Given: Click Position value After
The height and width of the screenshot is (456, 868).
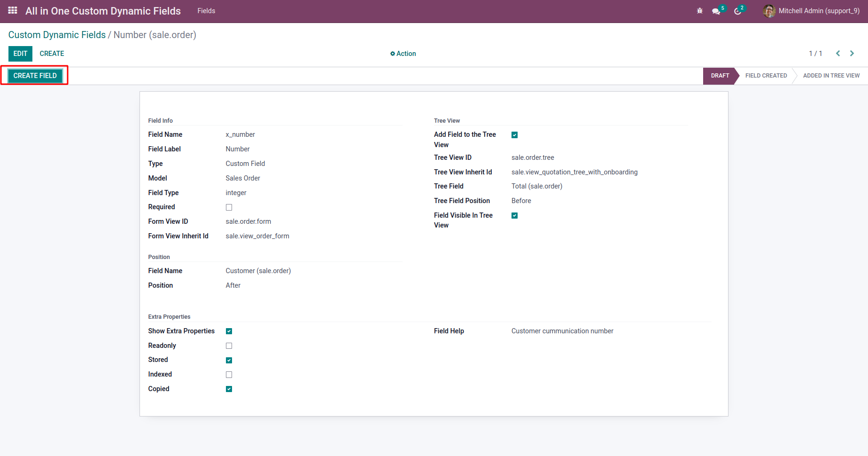Looking at the screenshot, I should (x=233, y=285).
